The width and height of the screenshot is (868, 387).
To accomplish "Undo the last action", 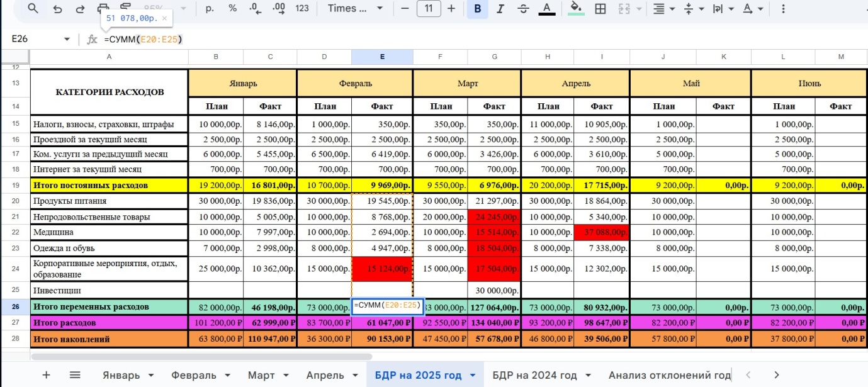I will (58, 8).
